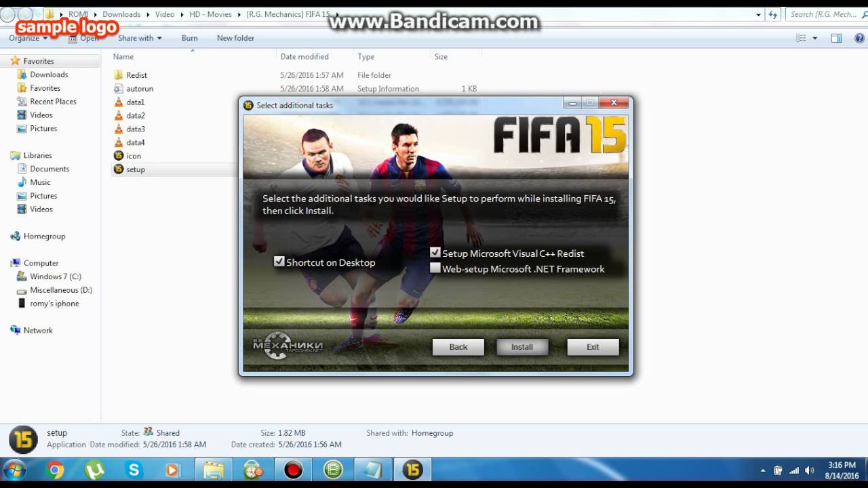Open the Redist folder
Image resolution: width=868 pixels, height=488 pixels.
point(136,75)
